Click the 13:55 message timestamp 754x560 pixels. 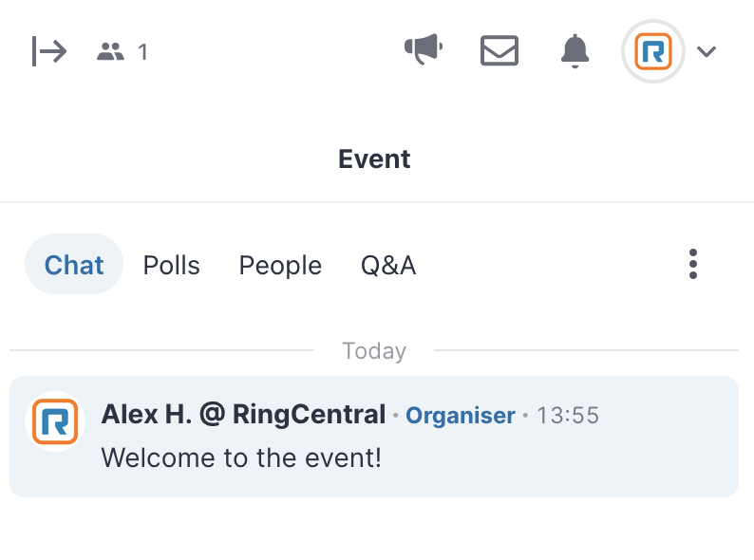[x=568, y=416]
